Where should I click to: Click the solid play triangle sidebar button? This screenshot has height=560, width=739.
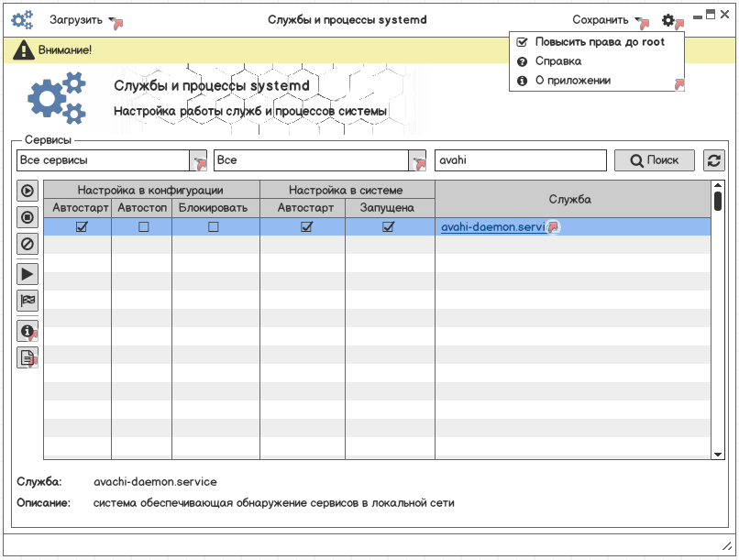[x=28, y=273]
